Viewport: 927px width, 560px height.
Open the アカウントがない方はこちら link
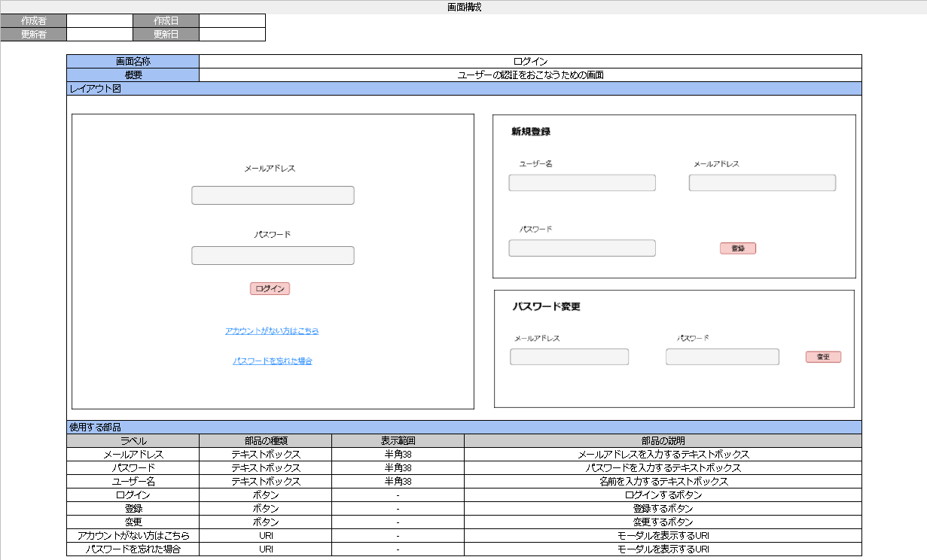[272, 331]
